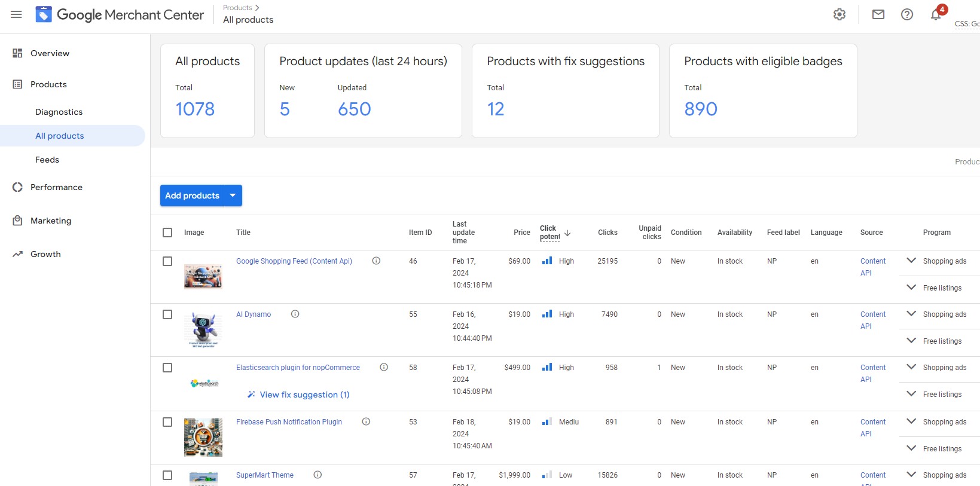Click the breadcrumb chevron after Products

point(257,8)
